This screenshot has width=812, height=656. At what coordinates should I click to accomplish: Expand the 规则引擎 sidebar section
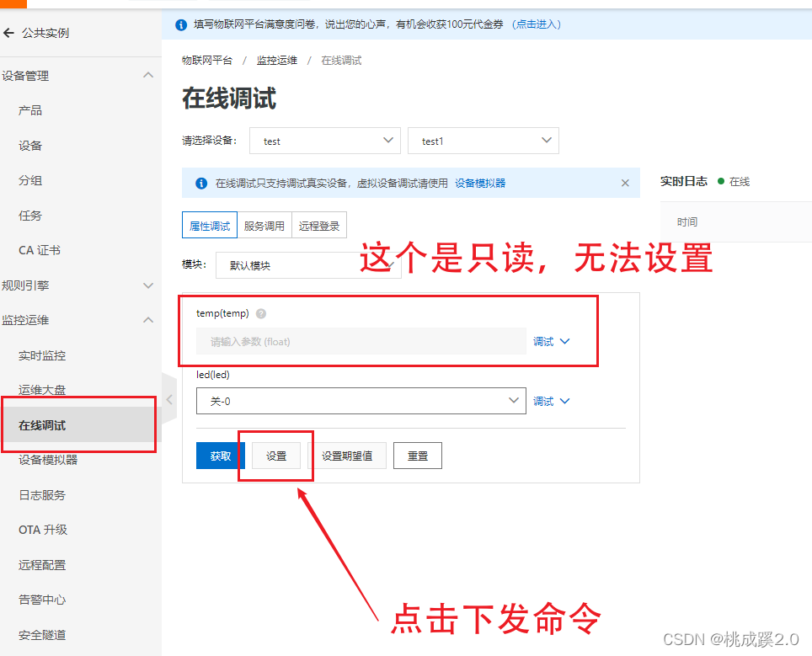coord(148,285)
